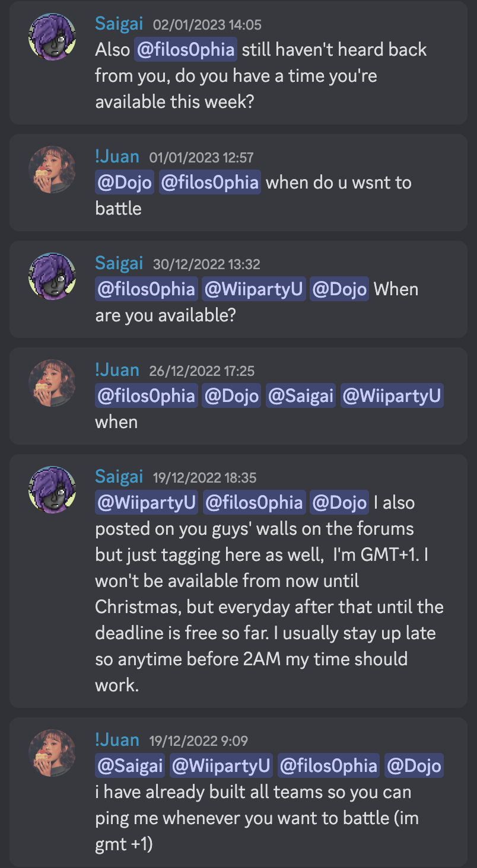Click @Dojo mention in 'when do u wsnt to battle' message
The image size is (477, 868).
(x=125, y=183)
